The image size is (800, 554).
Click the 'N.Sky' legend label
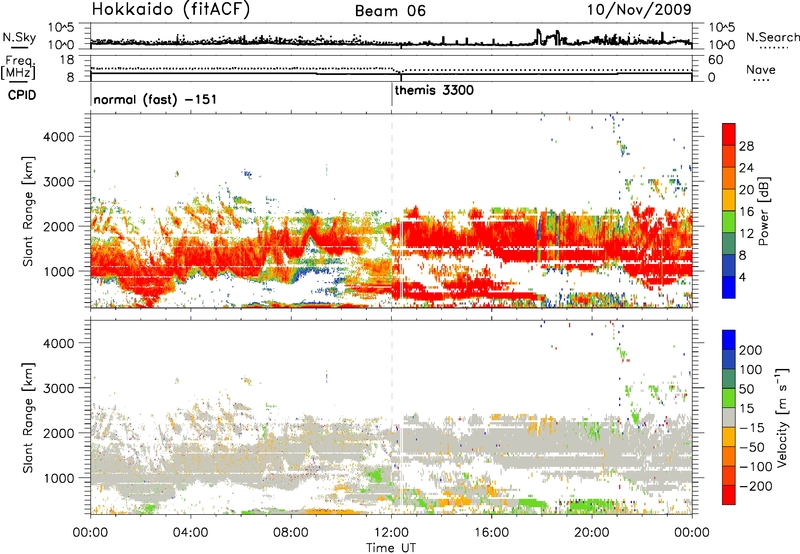pos(19,37)
